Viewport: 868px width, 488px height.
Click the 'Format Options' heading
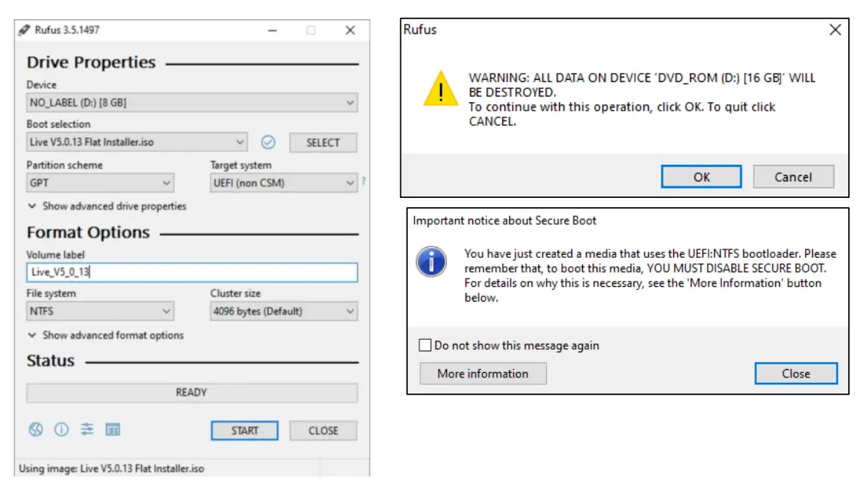88,232
